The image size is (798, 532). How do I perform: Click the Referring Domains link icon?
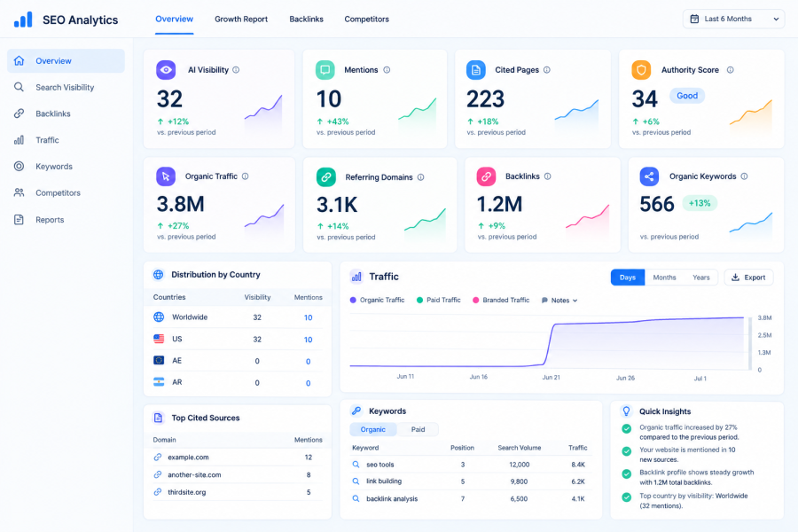tap(326, 177)
